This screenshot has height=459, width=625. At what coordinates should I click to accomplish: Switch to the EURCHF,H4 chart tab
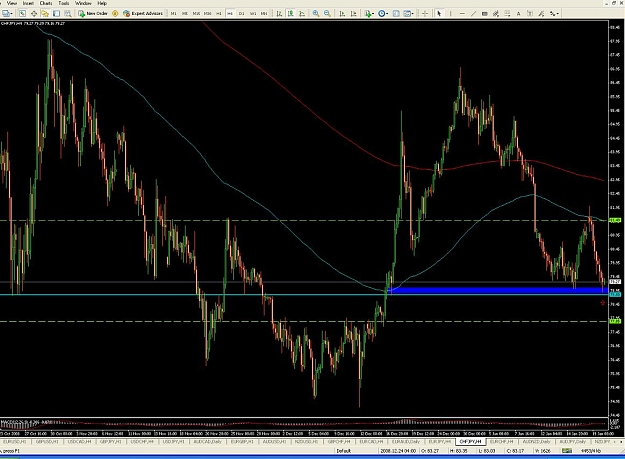click(x=501, y=442)
